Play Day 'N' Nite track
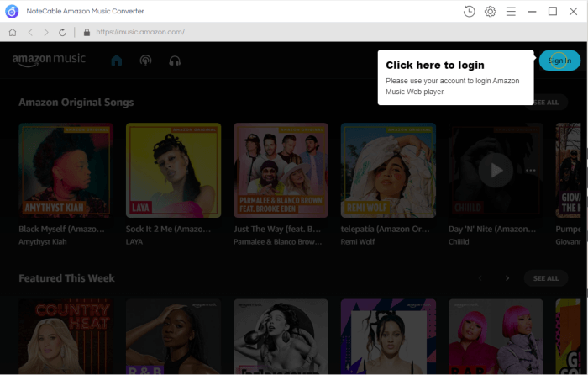Screen dimensions: 588x375 pyautogui.click(x=496, y=171)
